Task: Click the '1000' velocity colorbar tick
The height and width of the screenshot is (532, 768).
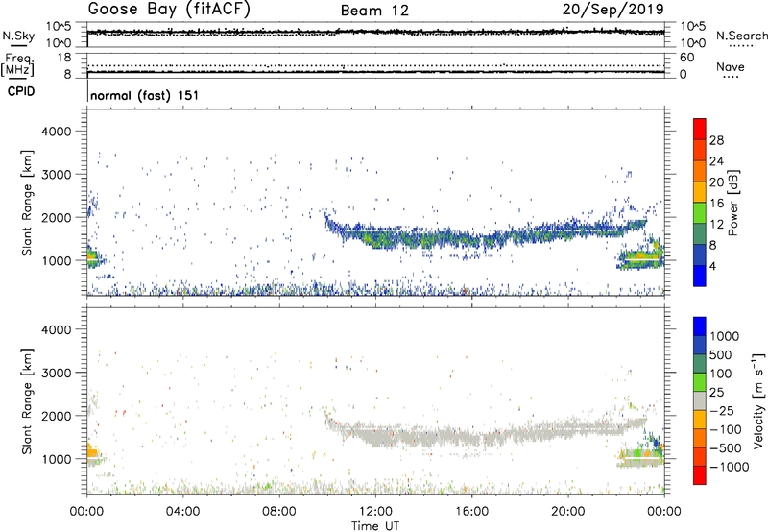Action: 724,336
